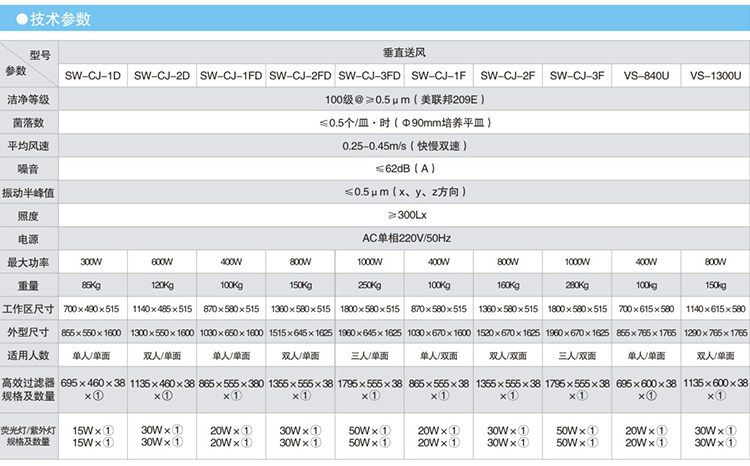
Task: Select the 250Kg weight cell
Action: click(370, 285)
